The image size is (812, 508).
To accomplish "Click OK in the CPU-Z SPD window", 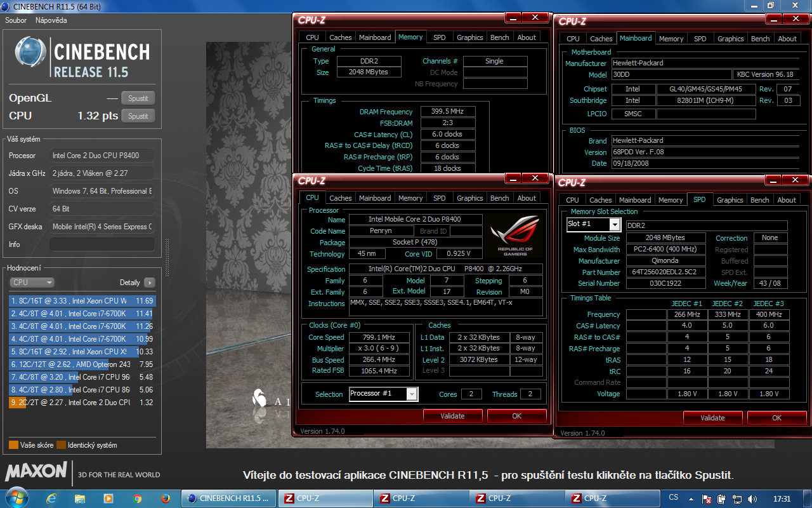I will tap(776, 418).
